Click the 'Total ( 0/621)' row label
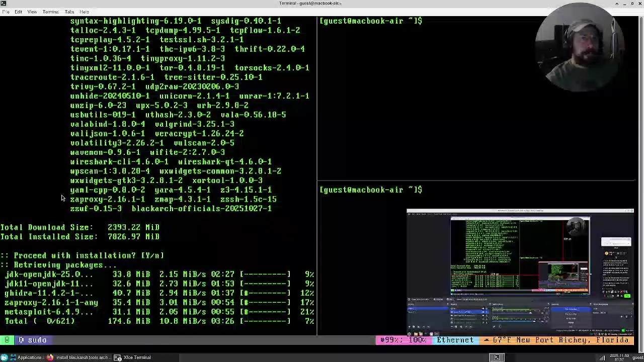644x362 pixels. pyautogui.click(x=40, y=321)
